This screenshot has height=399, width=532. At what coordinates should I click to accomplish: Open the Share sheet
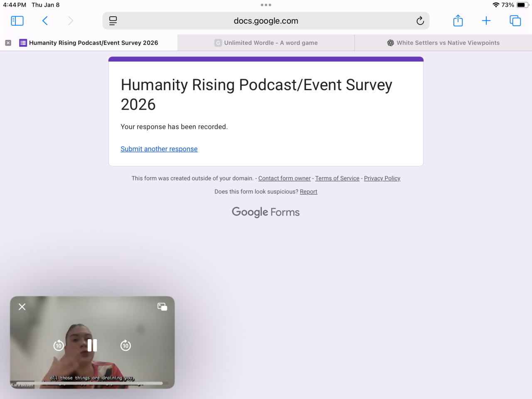(458, 21)
